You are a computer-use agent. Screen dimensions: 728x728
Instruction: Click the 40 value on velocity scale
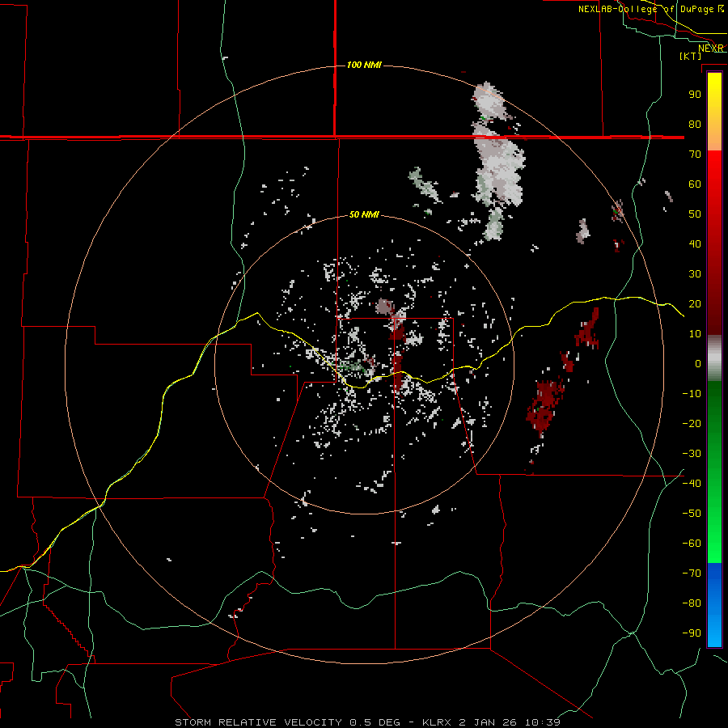click(x=695, y=243)
